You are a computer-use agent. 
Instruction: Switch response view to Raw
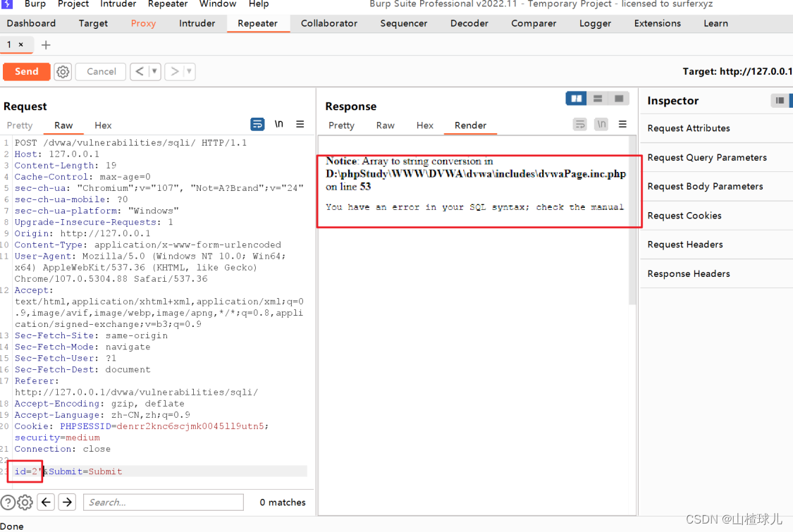pyautogui.click(x=386, y=125)
